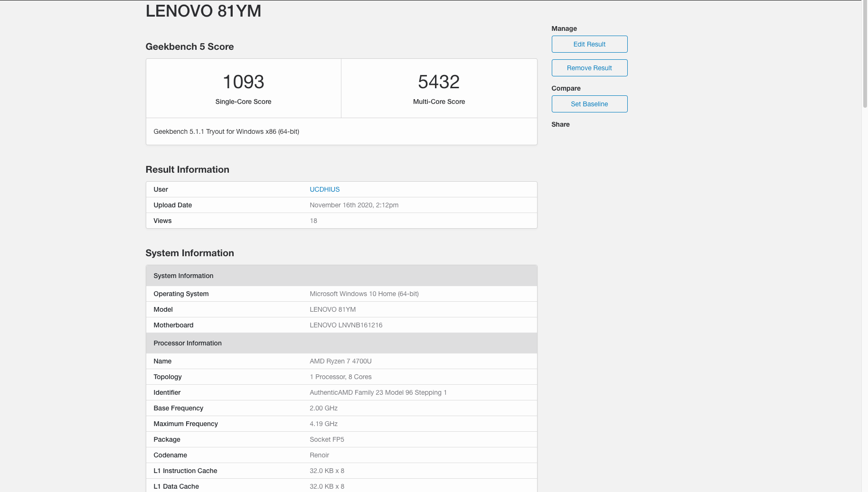Click the Edit Result button
The width and height of the screenshot is (868, 492).
[x=589, y=44]
